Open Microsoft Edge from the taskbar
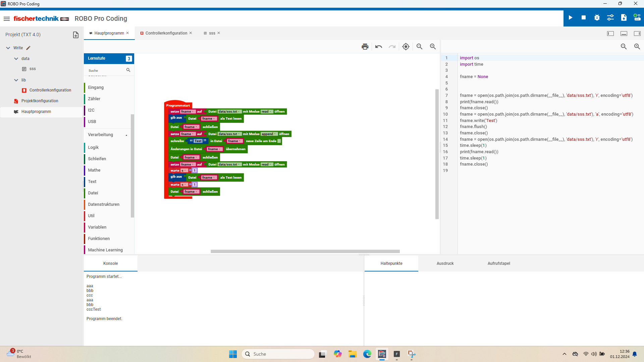This screenshot has height=362, width=644. tap(367, 354)
